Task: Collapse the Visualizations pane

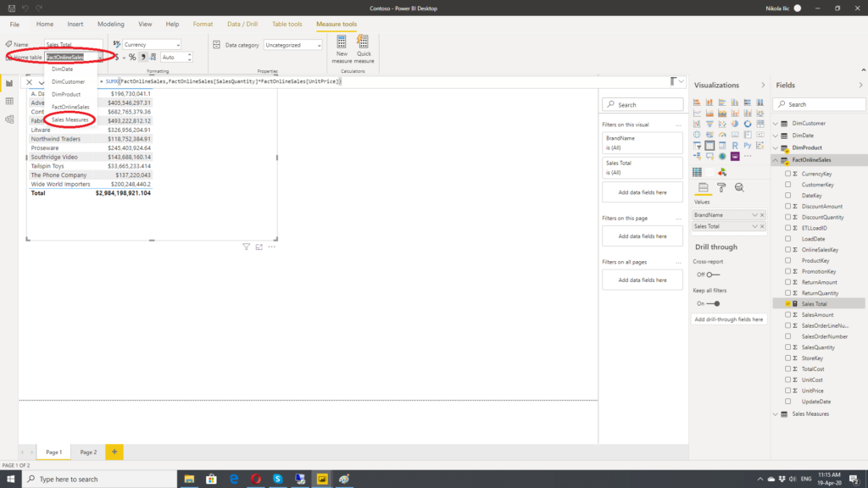Action: pos(763,86)
